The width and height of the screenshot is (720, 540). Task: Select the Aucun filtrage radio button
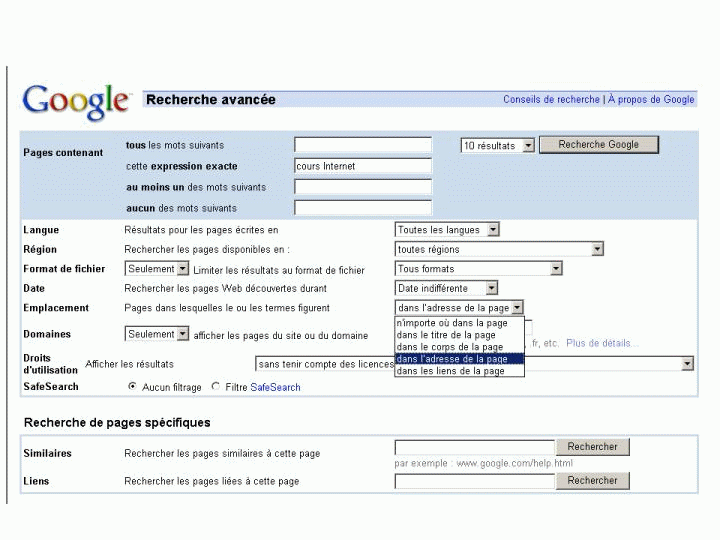tap(132, 387)
